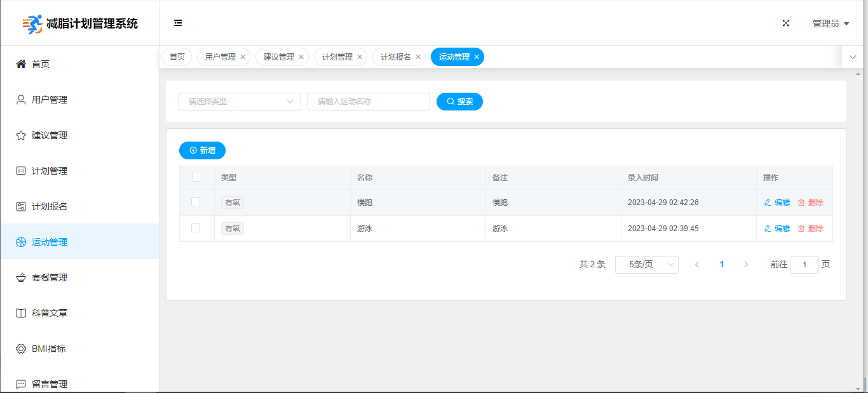Click the 留言管理 chat bubble icon
Screen dimensions: 868x393
[x=21, y=383]
